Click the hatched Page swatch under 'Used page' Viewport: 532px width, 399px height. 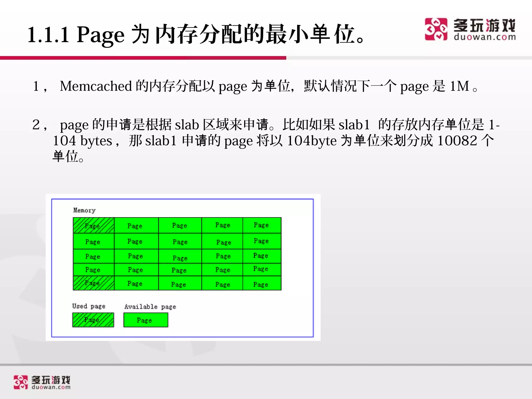click(93, 320)
